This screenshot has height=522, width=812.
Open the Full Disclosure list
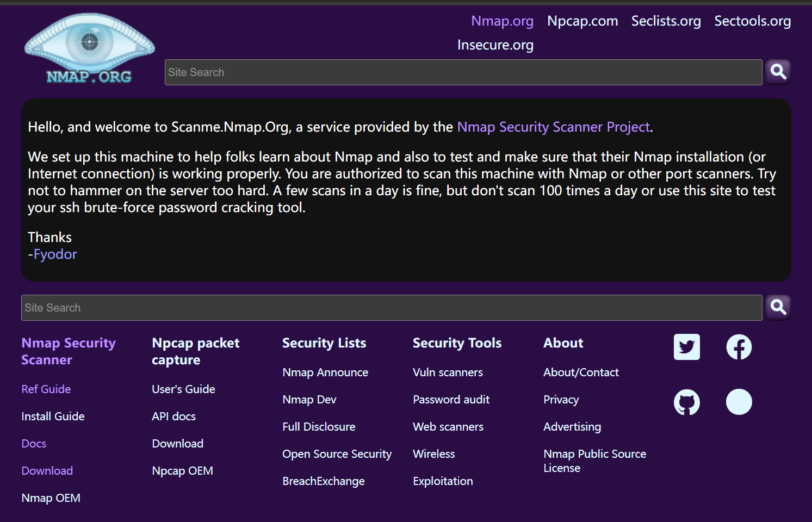coord(319,427)
